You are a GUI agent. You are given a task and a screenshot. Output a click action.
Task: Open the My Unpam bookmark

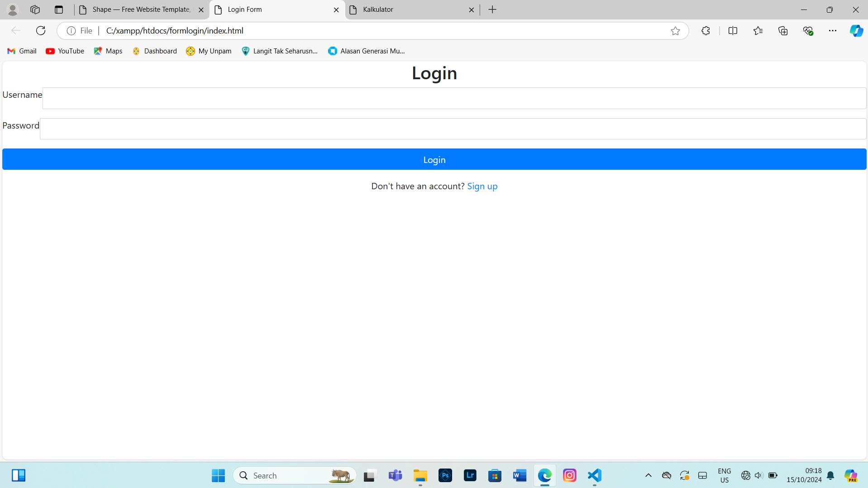[x=208, y=51]
